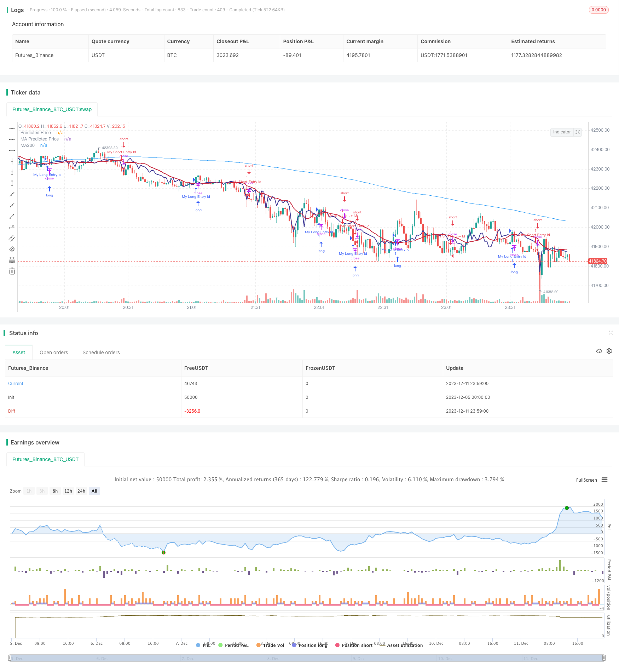Open Status info settings gear

609,351
